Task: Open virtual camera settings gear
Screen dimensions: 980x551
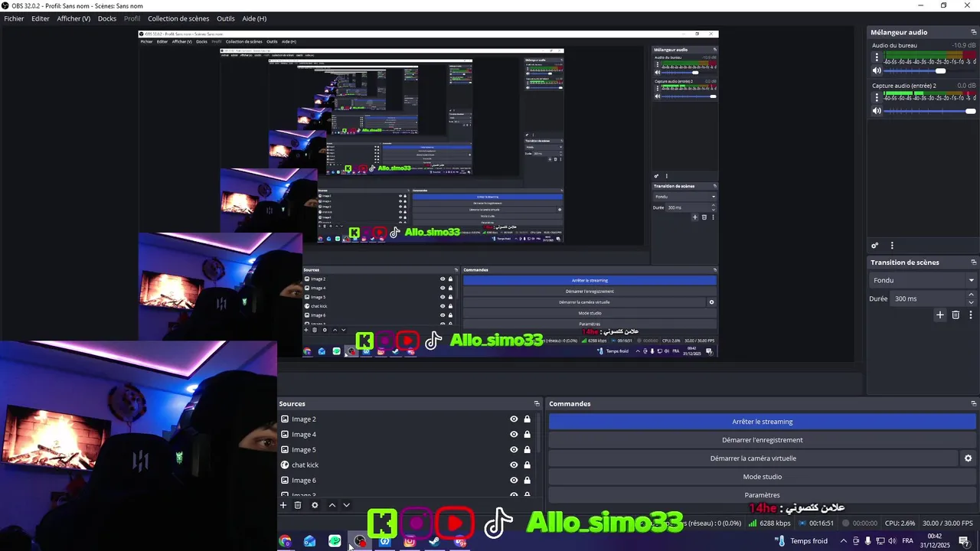Action: [968, 458]
